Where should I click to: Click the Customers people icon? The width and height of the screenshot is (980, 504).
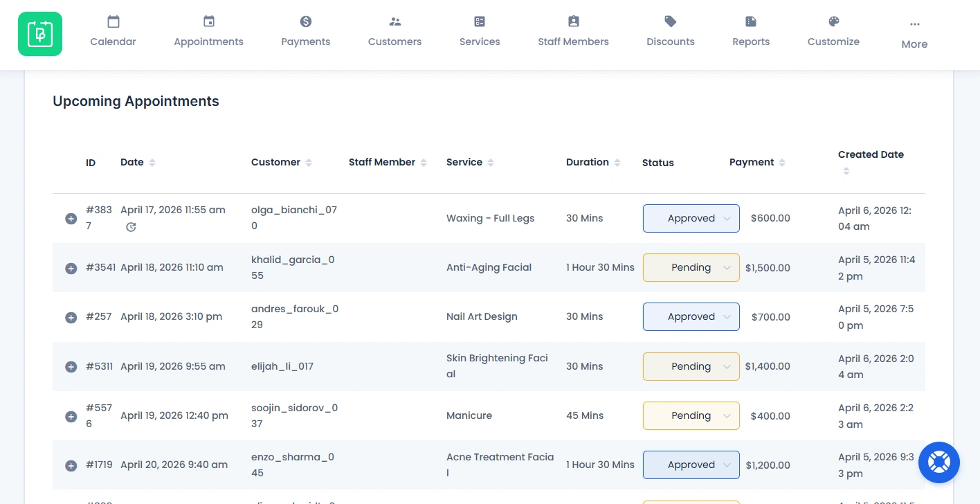point(395,21)
